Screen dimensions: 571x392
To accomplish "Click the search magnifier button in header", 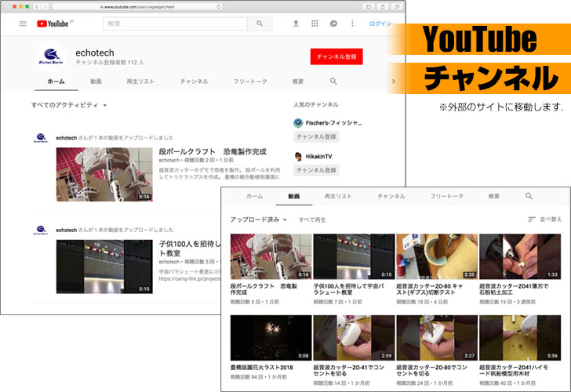I will point(260,24).
